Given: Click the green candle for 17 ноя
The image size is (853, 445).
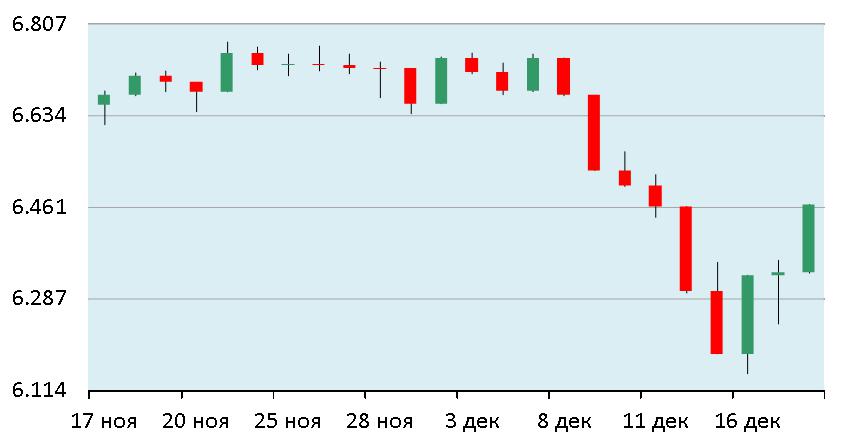Looking at the screenshot, I should click(x=104, y=99).
